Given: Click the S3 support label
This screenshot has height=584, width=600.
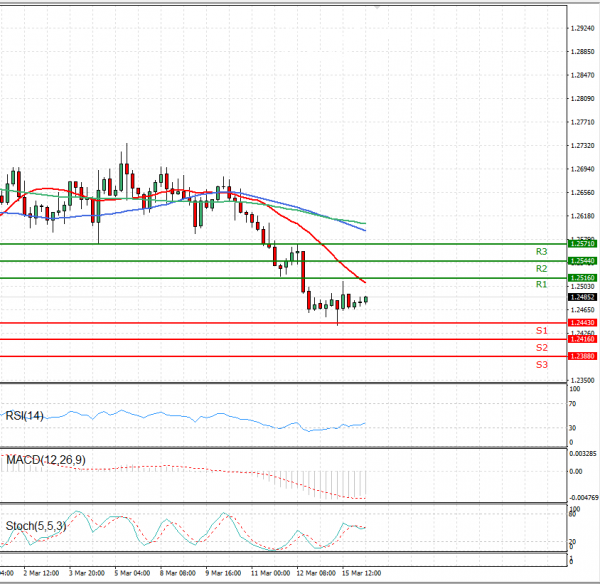Looking at the screenshot, I should (541, 365).
